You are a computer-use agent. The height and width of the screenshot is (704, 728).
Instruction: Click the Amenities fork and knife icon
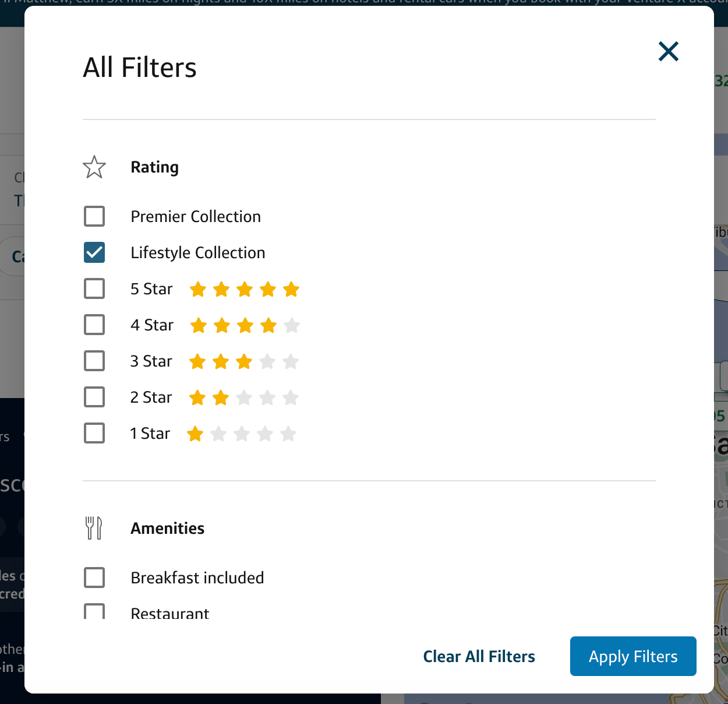[94, 528]
